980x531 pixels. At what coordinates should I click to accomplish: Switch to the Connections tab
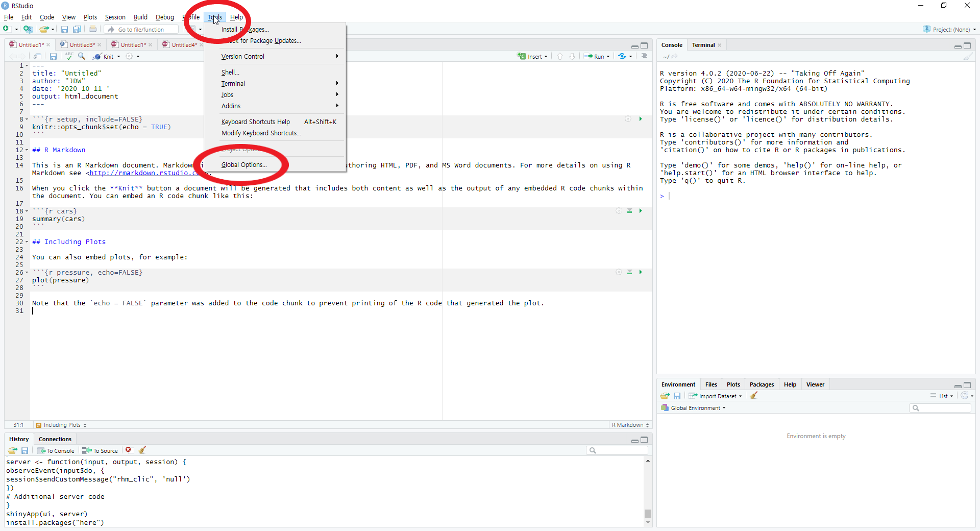(x=55, y=439)
